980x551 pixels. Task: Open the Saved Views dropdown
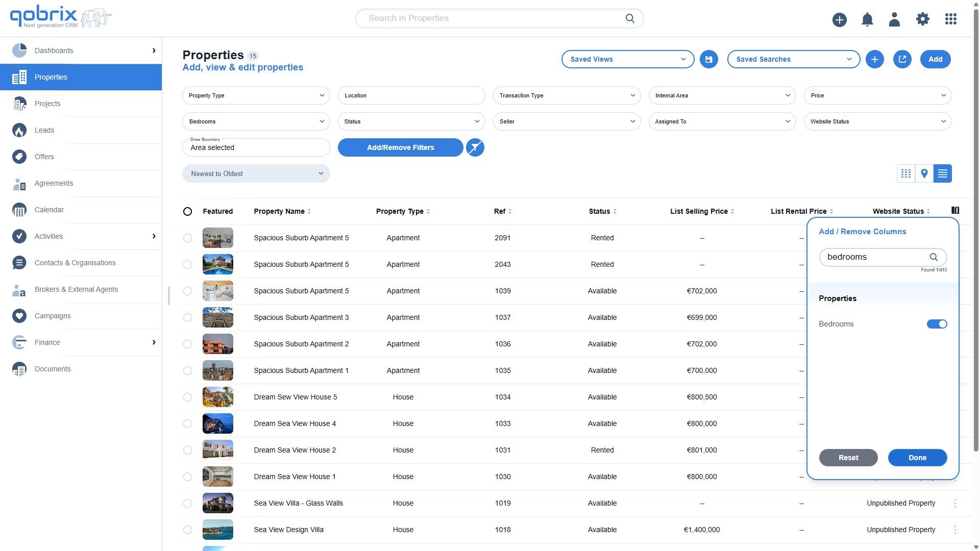click(627, 59)
